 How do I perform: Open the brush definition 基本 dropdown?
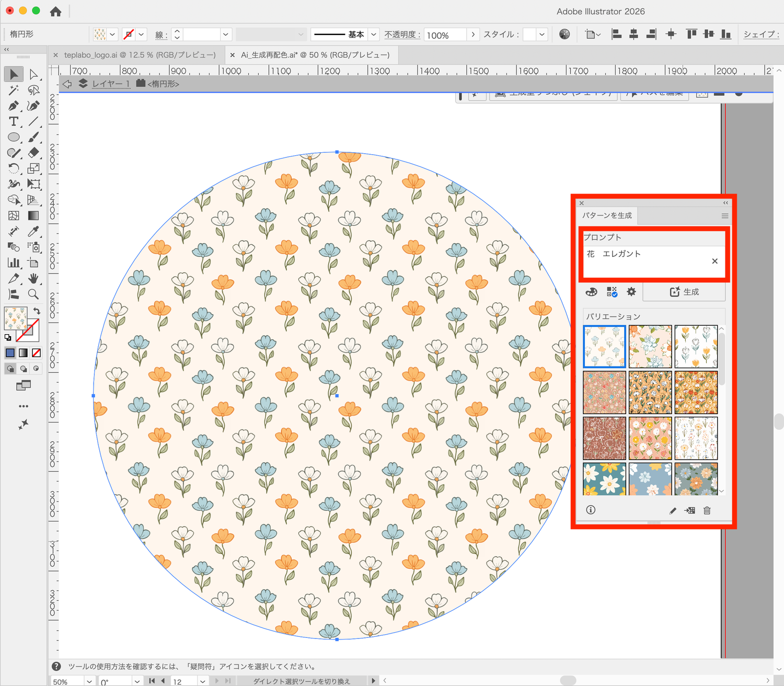tap(374, 35)
